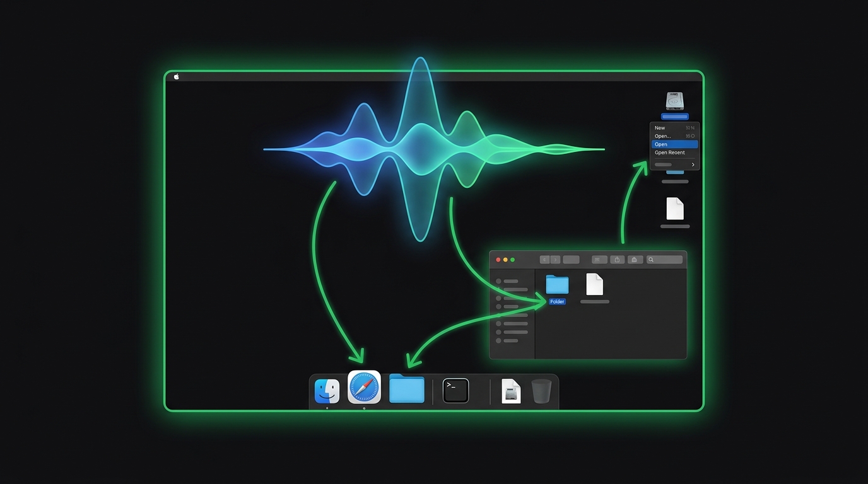Click the document icon beside Terminal
The image size is (868, 484).
(510, 391)
